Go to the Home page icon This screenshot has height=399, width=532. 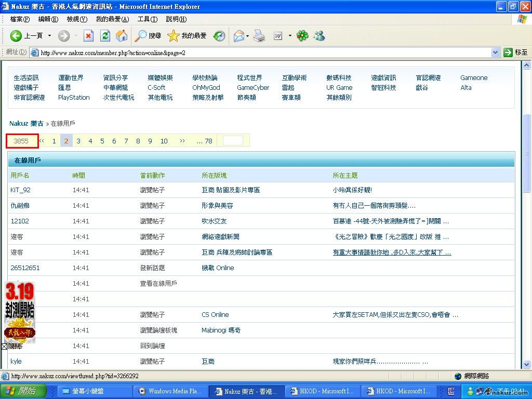pyautogui.click(x=122, y=36)
